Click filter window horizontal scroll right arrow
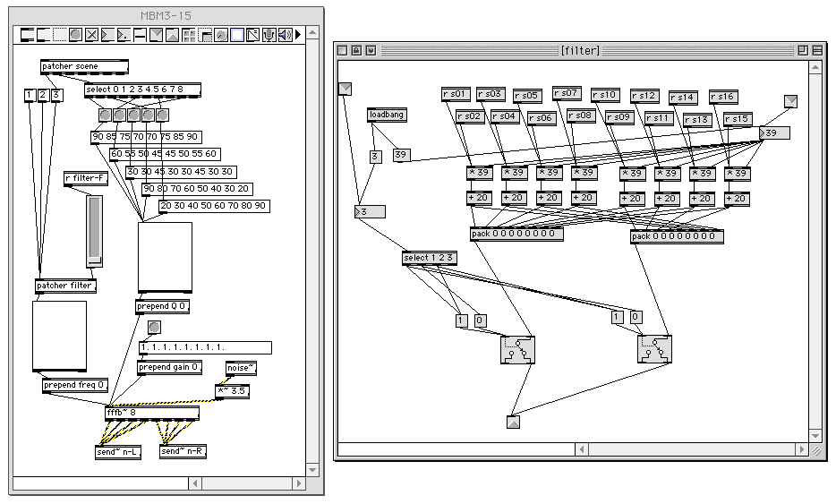The width and height of the screenshot is (836, 504). coord(802,449)
